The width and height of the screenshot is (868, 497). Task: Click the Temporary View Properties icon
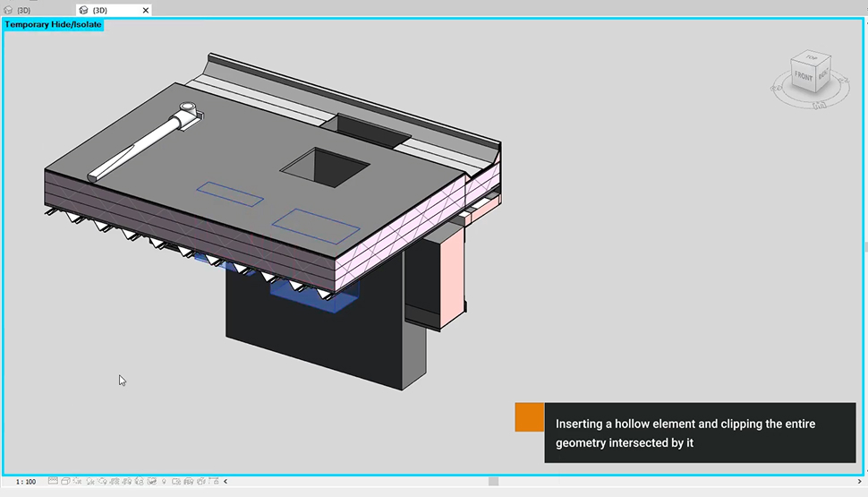click(176, 482)
